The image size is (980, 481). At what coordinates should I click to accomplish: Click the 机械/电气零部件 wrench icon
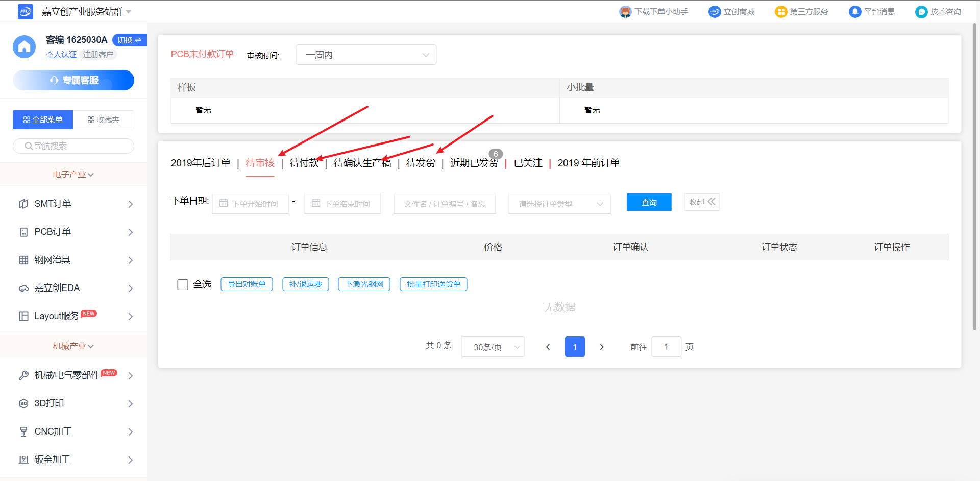point(23,375)
